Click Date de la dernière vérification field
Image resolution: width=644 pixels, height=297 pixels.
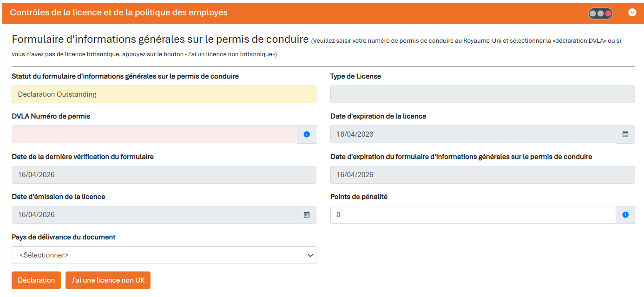(x=164, y=175)
